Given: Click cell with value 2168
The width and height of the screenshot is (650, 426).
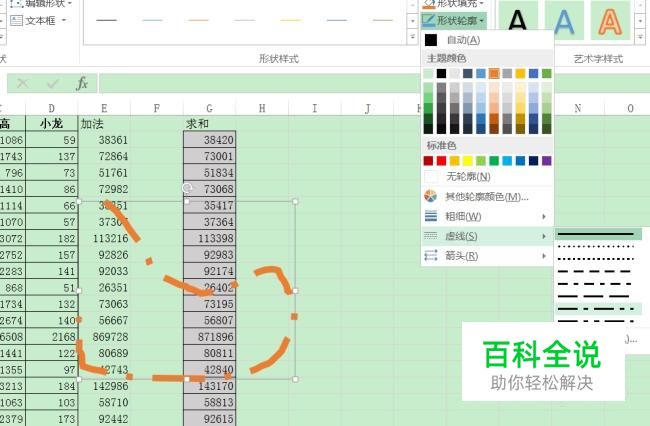Looking at the screenshot, I should coord(51,336).
